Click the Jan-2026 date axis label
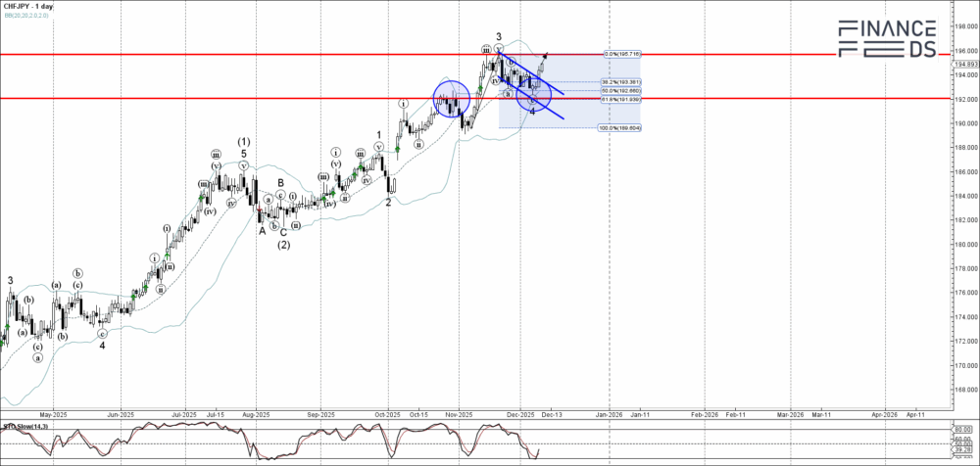The height and width of the screenshot is (466, 980). coord(609,414)
